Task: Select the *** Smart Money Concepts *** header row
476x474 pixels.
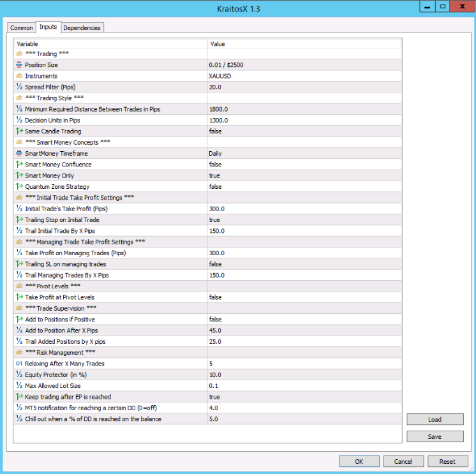Action: coord(207,142)
